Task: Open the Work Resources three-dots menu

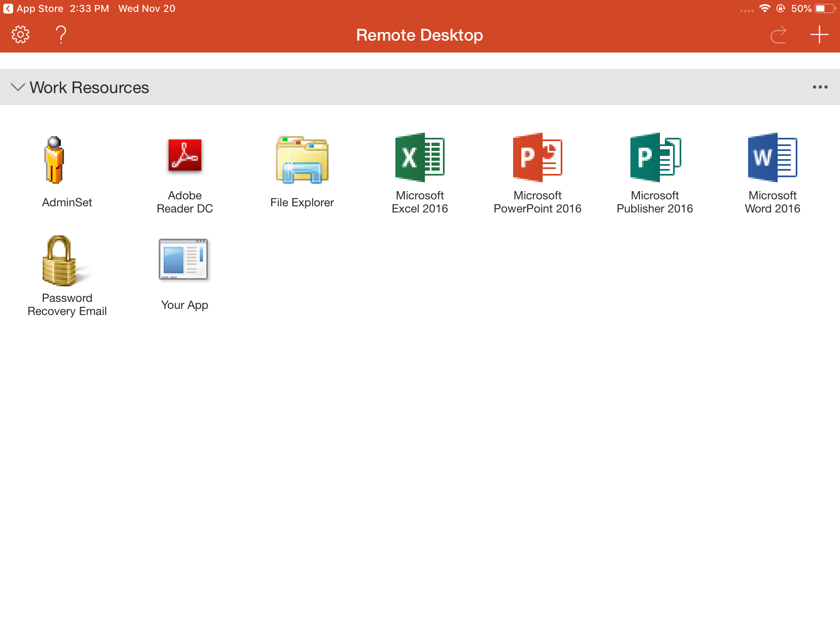Action: [820, 87]
